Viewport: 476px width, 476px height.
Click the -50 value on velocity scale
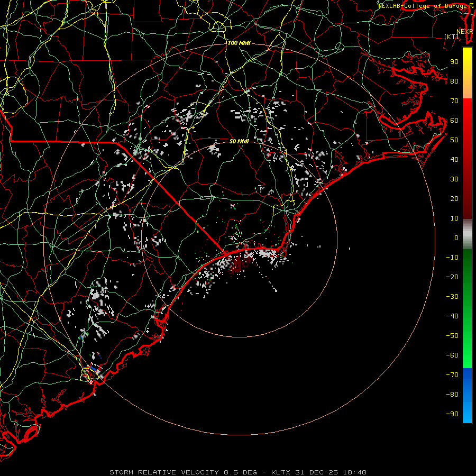(452, 336)
